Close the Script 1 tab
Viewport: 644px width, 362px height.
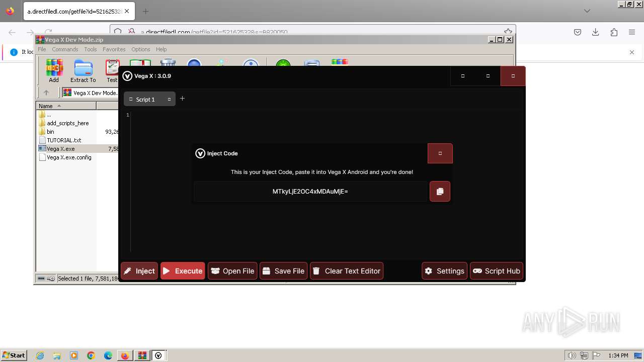[169, 100]
